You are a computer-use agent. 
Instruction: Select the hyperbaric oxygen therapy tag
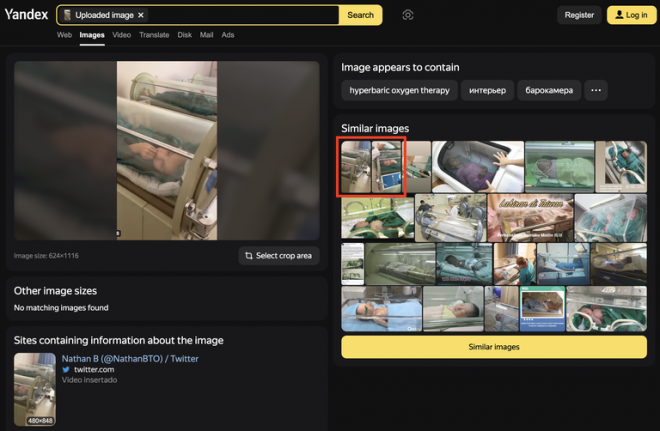point(399,90)
